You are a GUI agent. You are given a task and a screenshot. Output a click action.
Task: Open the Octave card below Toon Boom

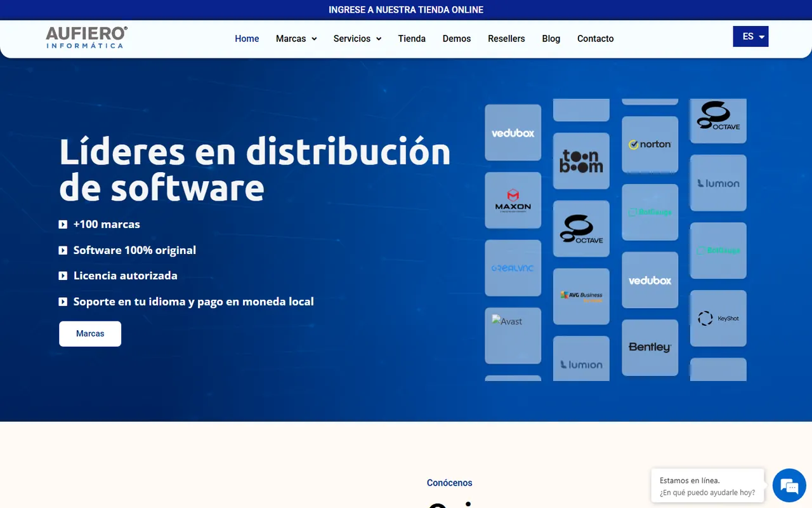point(581,229)
